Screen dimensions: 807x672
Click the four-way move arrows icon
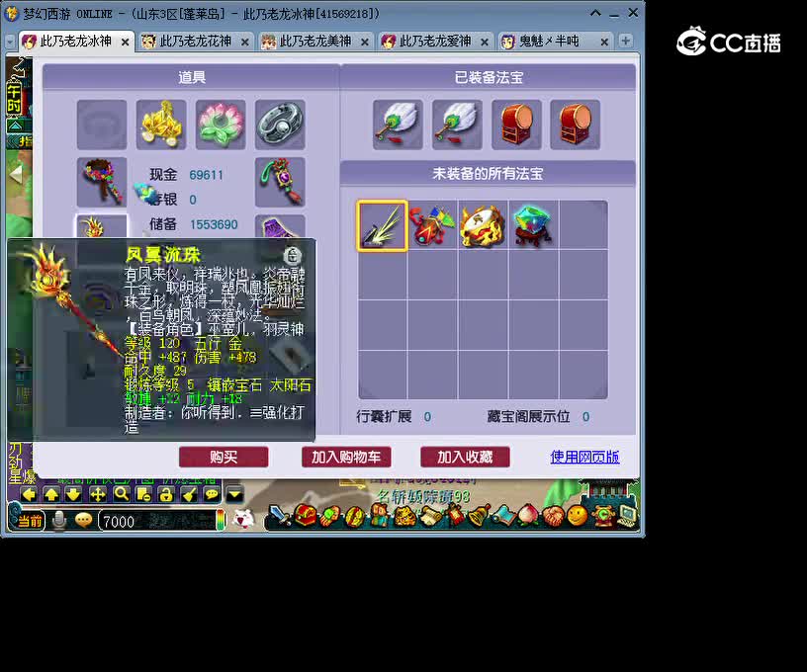[x=98, y=495]
